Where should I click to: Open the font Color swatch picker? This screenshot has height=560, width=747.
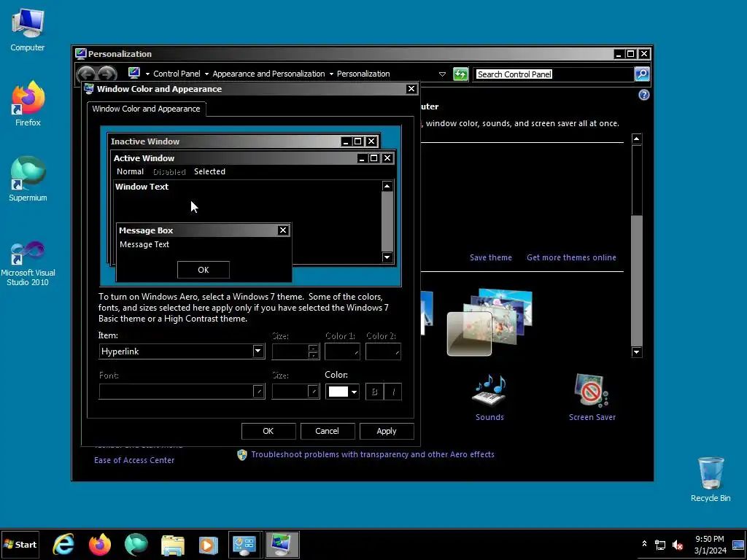(x=338, y=392)
